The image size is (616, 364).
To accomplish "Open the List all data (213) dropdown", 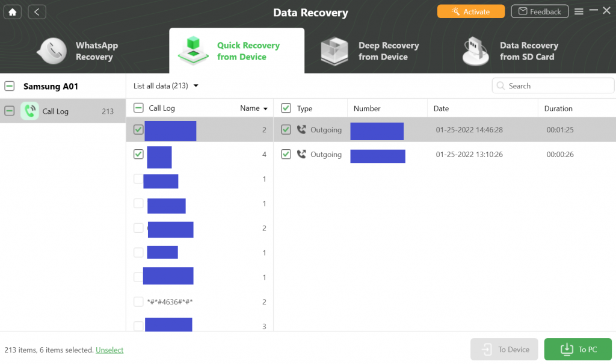I will click(166, 85).
